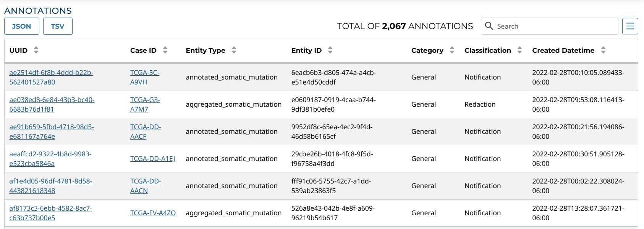Sort by Entity ID column arrows
The image size is (644, 229).
coord(330,50)
